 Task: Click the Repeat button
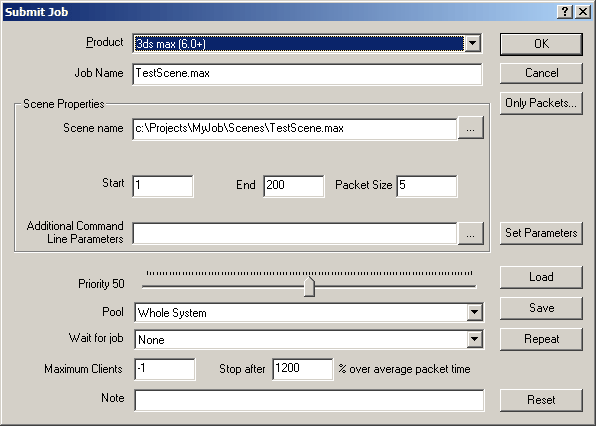click(541, 339)
